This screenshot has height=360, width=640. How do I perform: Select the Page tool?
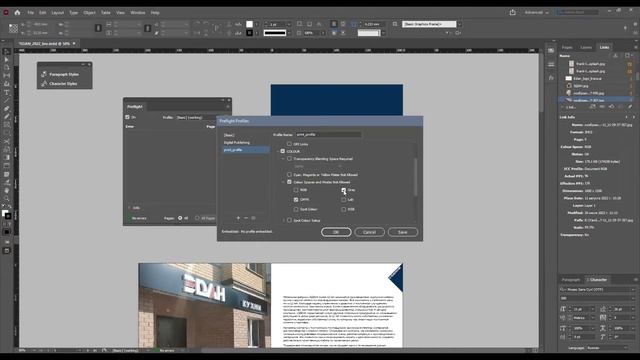tap(7, 68)
